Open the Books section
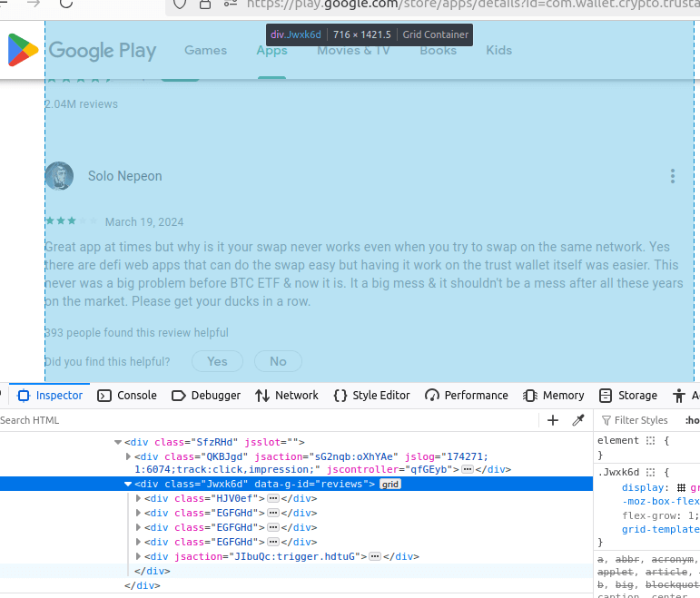Viewport: 700px width, 598px height. 438,50
